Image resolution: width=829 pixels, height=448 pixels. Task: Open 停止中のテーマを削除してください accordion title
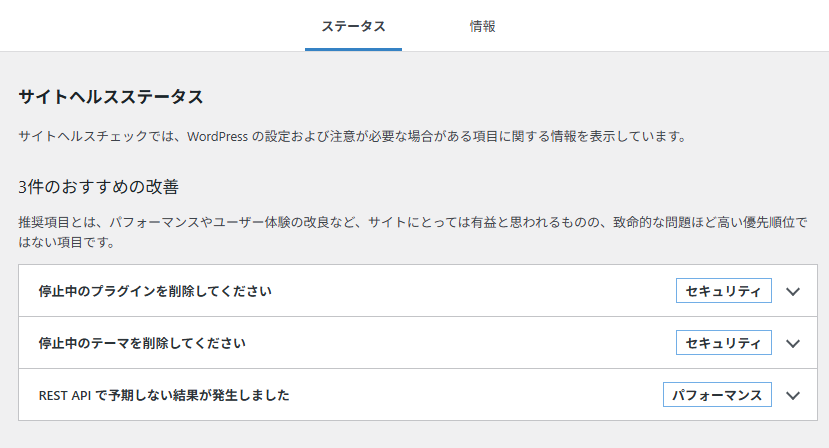tap(142, 343)
